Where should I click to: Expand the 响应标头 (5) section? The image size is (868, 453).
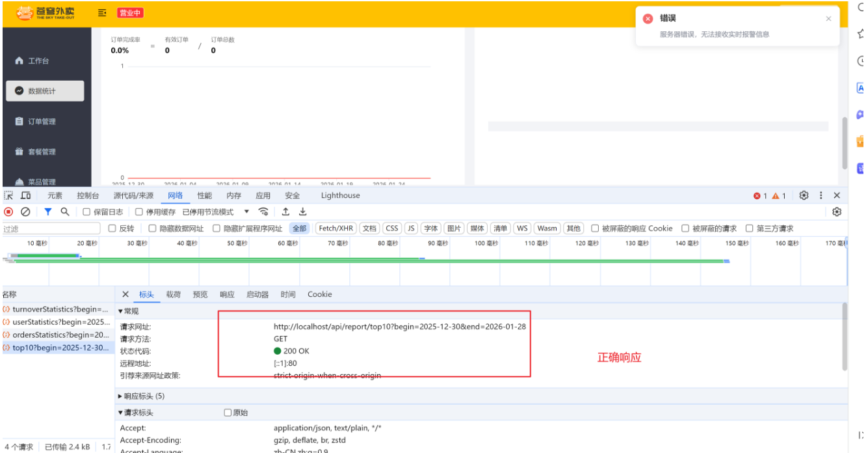[141, 396]
